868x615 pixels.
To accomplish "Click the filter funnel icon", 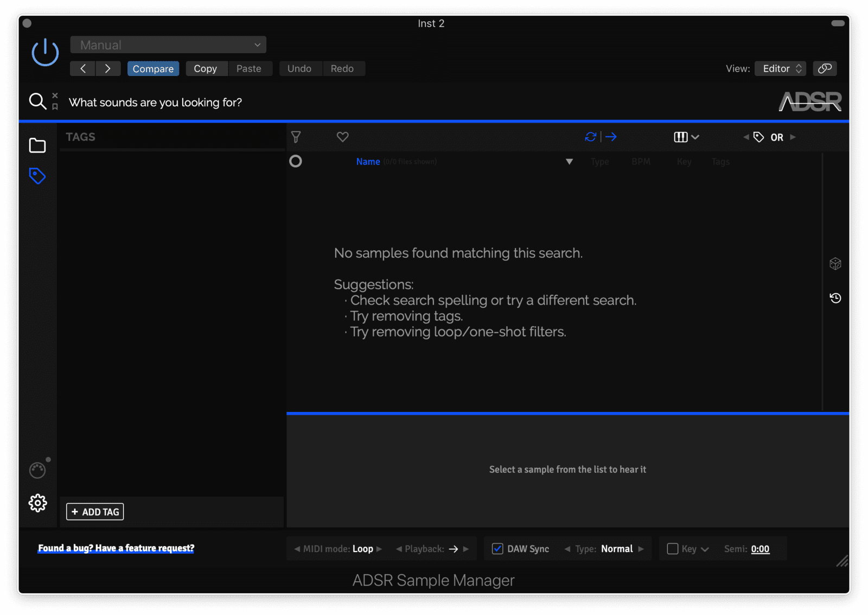I will point(296,137).
